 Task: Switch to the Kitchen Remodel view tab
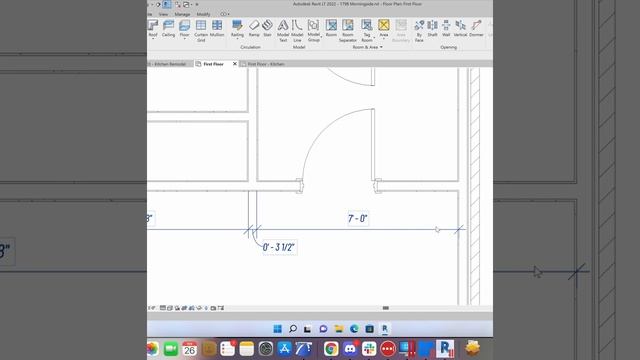(x=169, y=64)
